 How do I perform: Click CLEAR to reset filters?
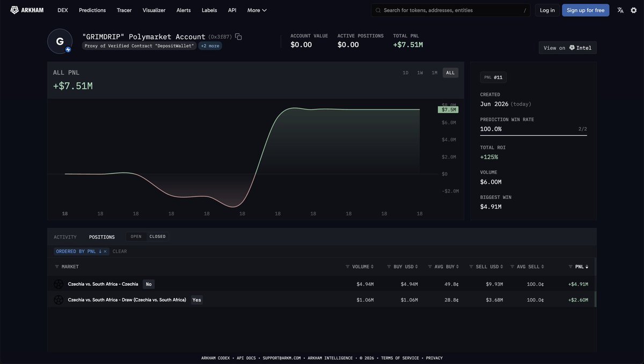tap(120, 251)
